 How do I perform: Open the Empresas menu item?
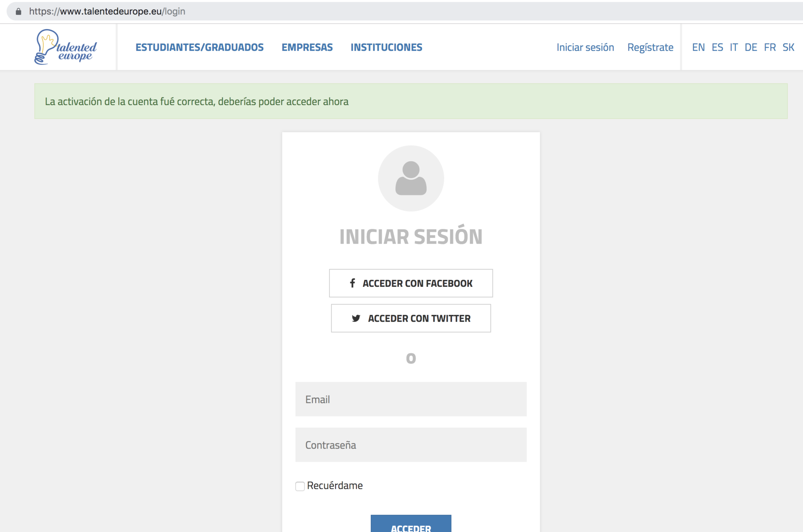(x=307, y=47)
